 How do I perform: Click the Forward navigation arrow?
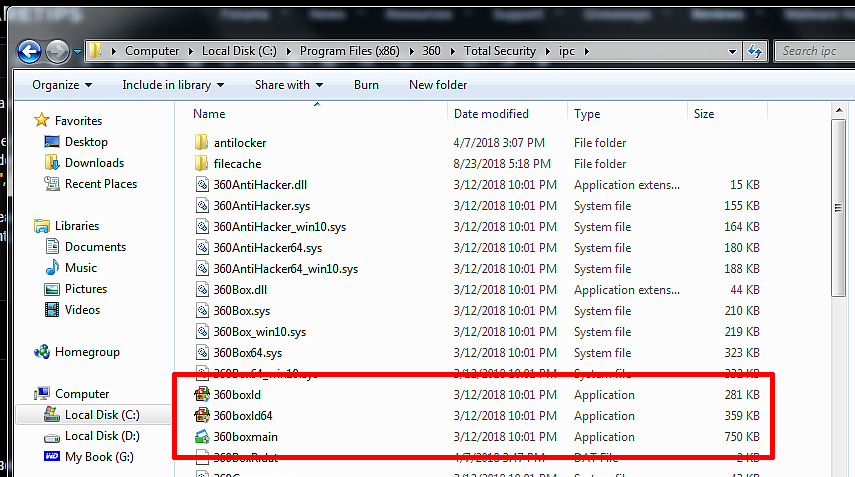(x=57, y=52)
